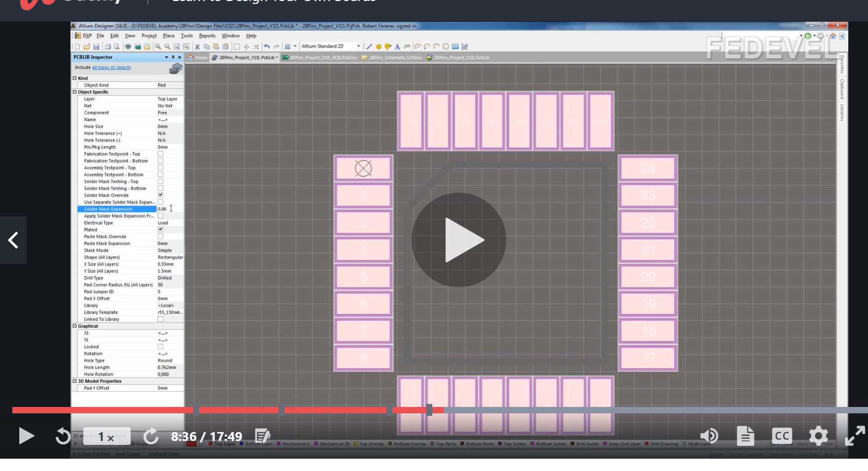Enable Solder Mask Tenting - Top checkbox
Viewport: 868px width, 471px height.
tap(160, 181)
